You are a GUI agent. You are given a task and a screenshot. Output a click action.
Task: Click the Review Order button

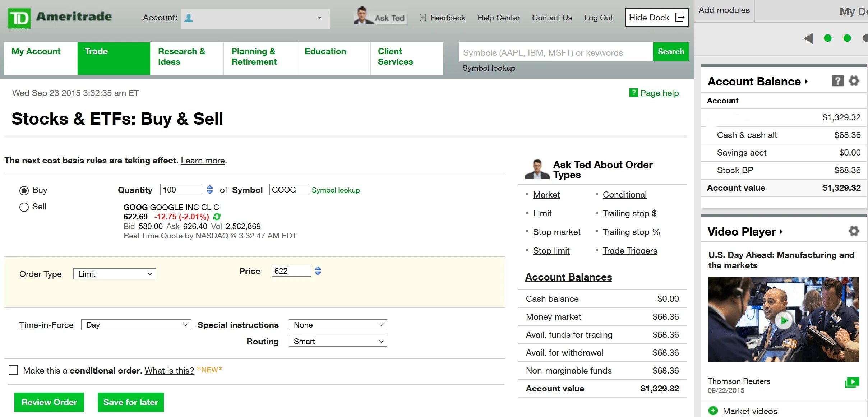tap(49, 402)
